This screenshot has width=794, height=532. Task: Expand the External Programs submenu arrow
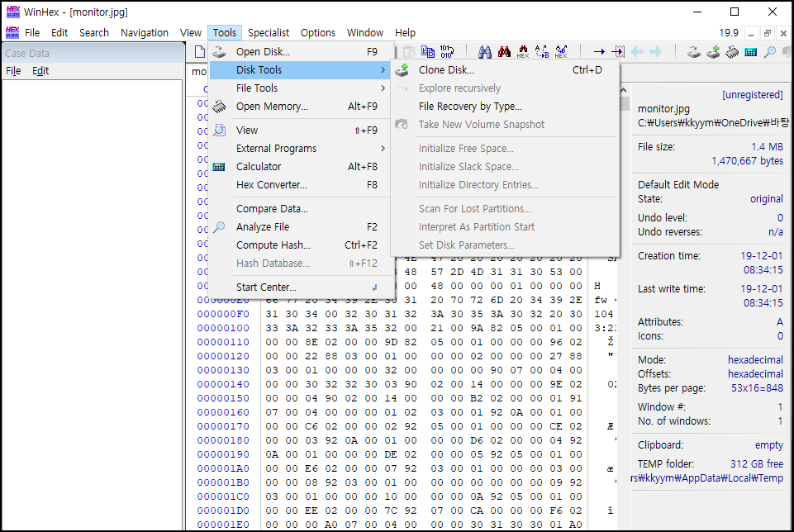pos(383,149)
